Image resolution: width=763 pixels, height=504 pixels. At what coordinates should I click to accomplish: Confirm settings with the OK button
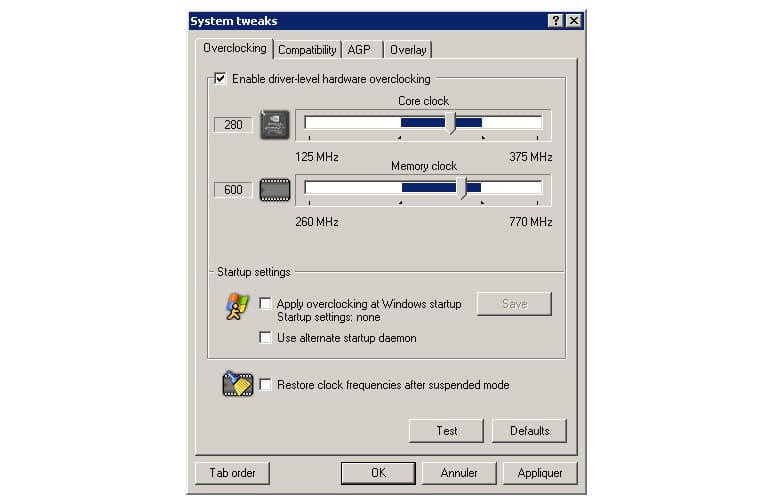377,473
